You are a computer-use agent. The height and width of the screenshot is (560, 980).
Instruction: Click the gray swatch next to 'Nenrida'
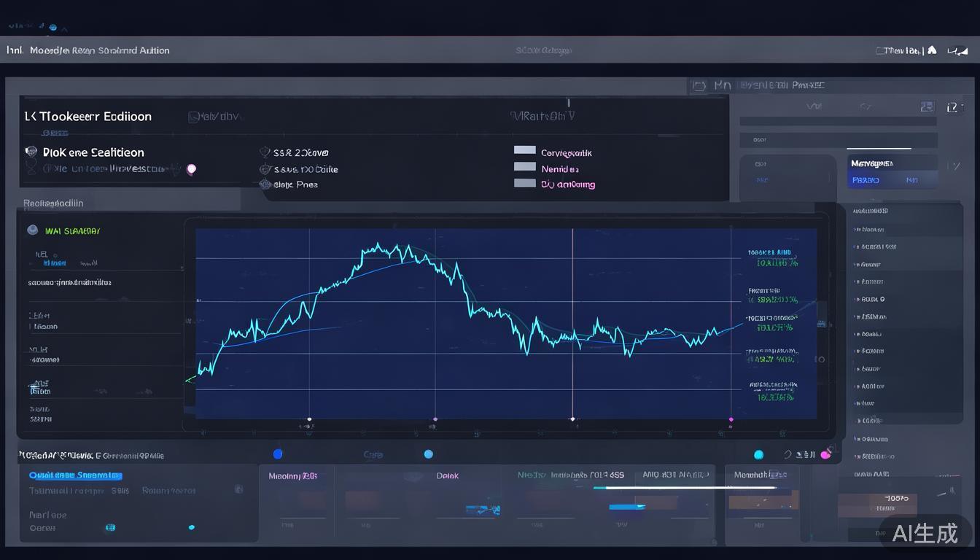[525, 166]
